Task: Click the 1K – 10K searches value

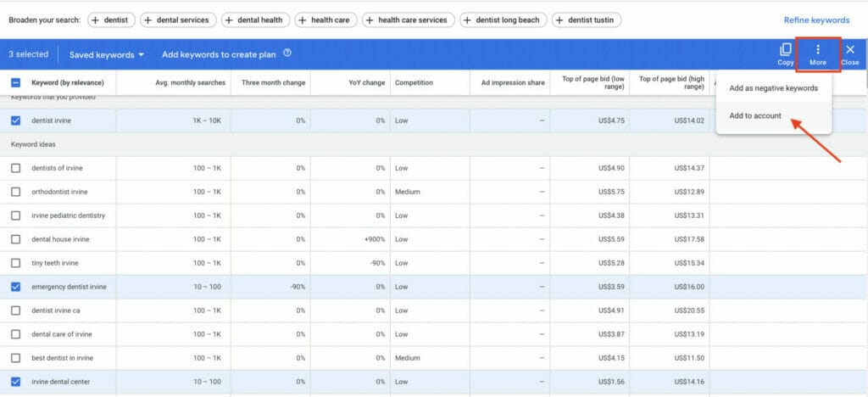Action: coord(207,120)
